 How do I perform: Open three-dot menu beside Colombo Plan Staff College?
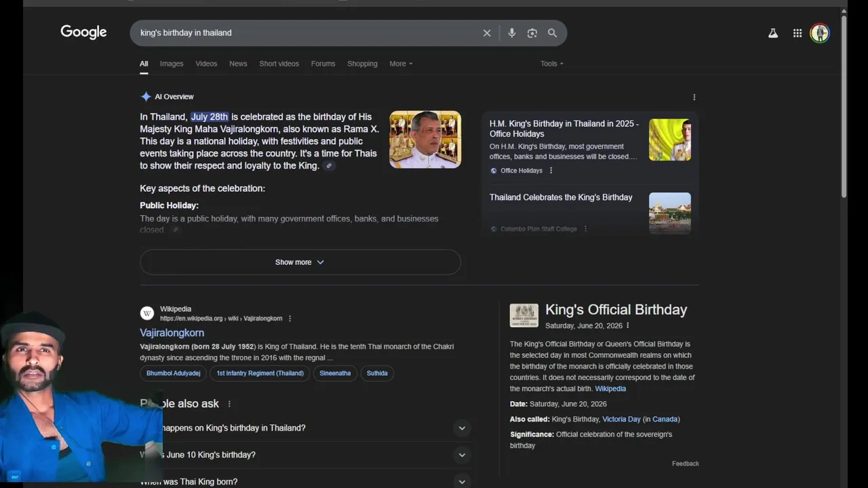(x=585, y=229)
